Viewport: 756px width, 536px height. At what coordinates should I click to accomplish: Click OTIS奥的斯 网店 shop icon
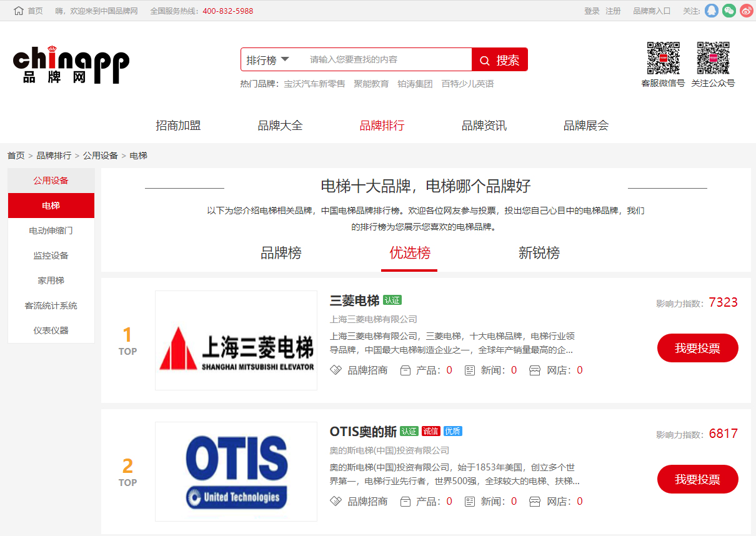coord(535,502)
